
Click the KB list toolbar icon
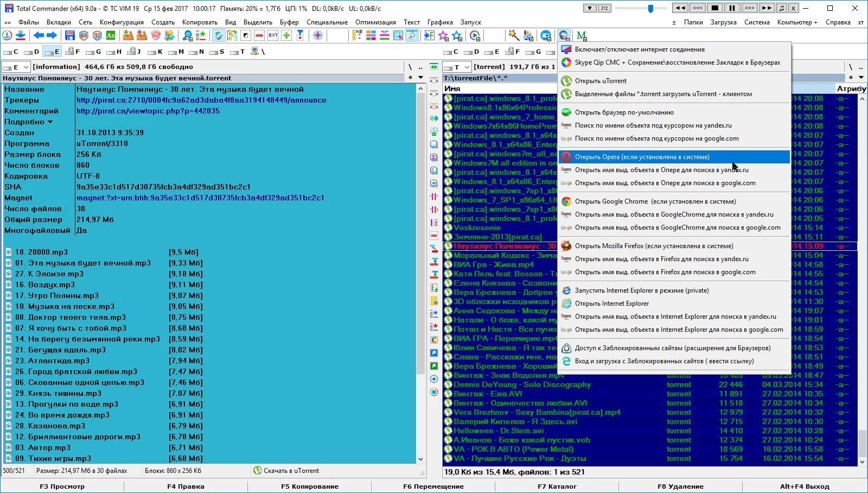357,36
